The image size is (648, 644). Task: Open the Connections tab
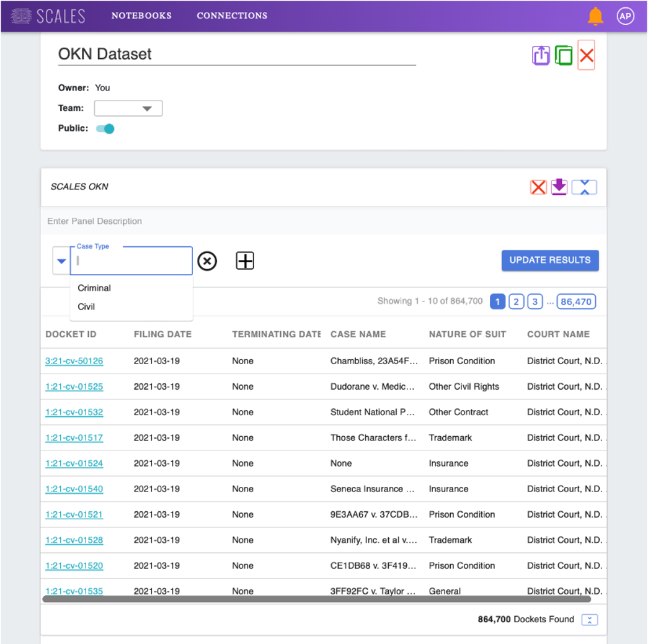232,16
